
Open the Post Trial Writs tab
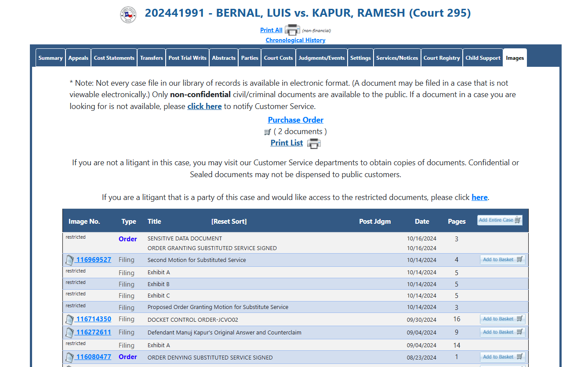188,58
